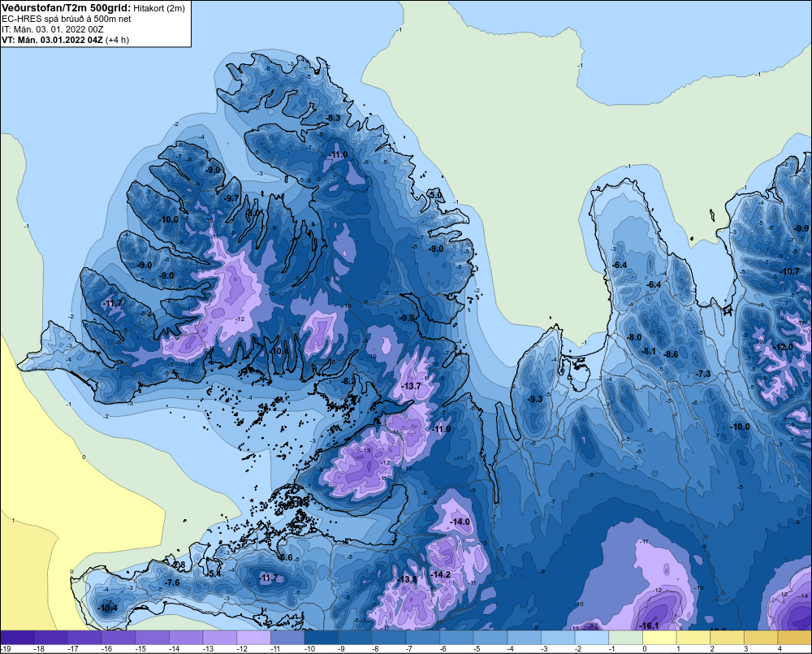Screen dimensions: 812x654
Task: Click the -8.2 temperature label
Action: [348, 380]
